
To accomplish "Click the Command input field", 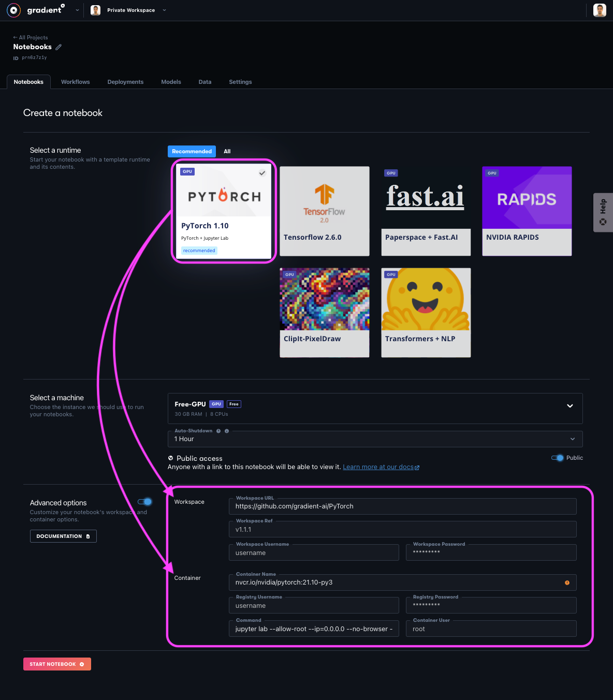I will [x=314, y=629].
